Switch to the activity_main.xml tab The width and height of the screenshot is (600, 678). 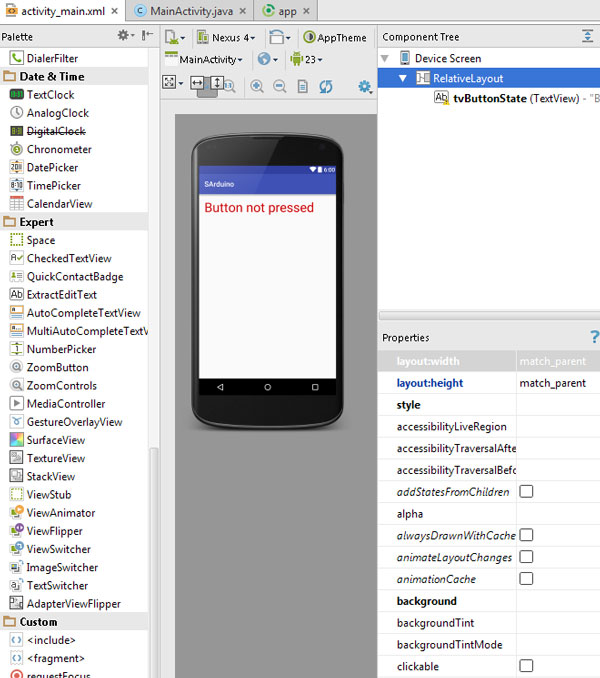click(x=63, y=11)
